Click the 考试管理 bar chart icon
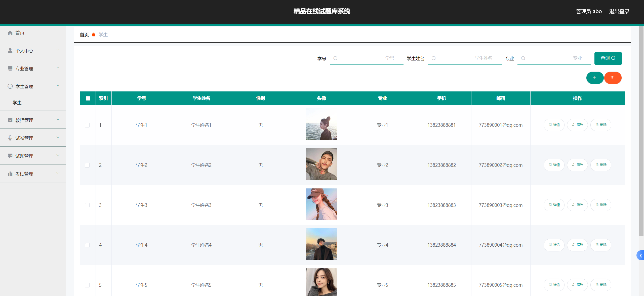 tap(10, 174)
